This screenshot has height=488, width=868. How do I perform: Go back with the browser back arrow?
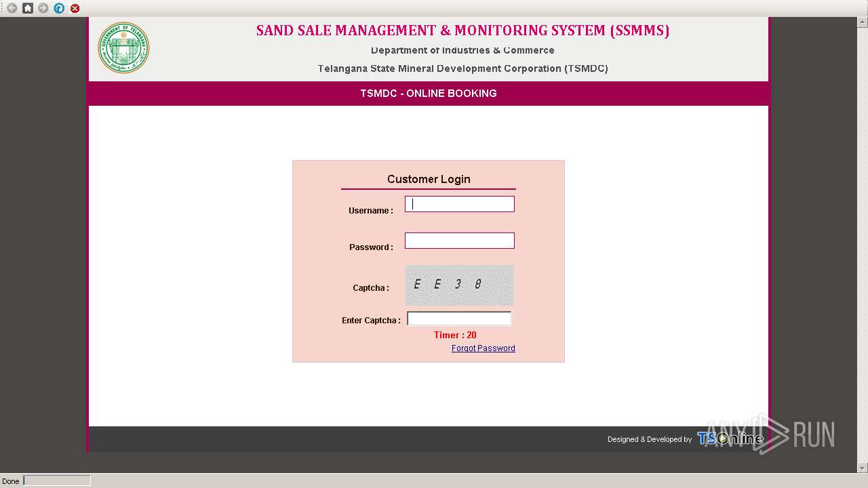(12, 8)
